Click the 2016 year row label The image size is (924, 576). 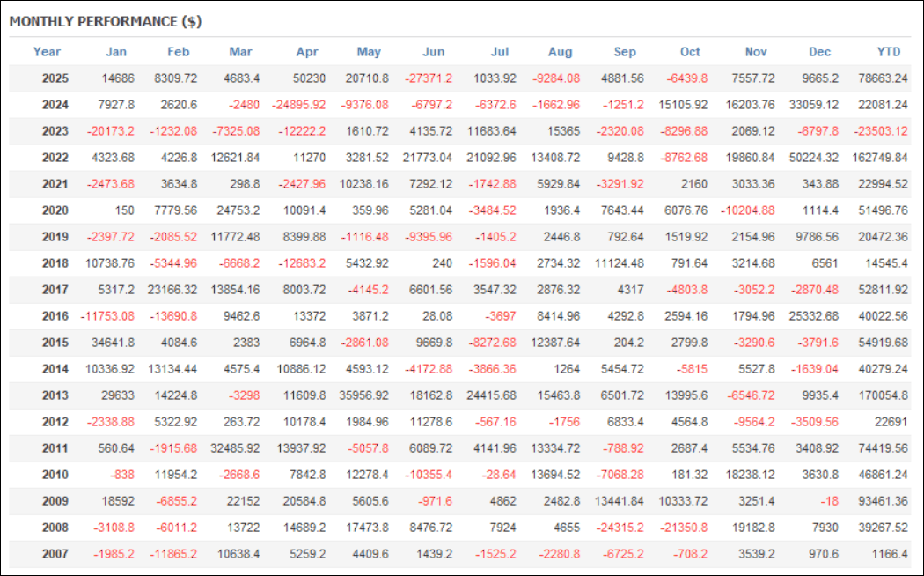coord(55,316)
